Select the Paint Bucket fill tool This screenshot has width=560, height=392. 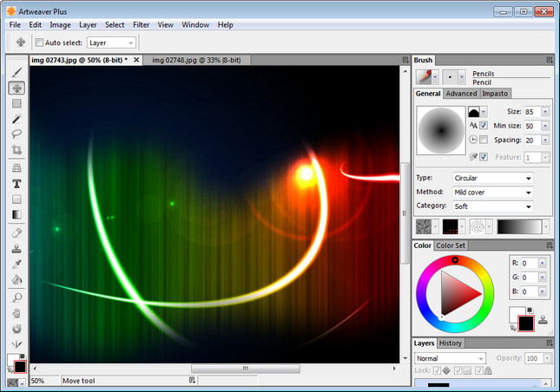pos(16,279)
